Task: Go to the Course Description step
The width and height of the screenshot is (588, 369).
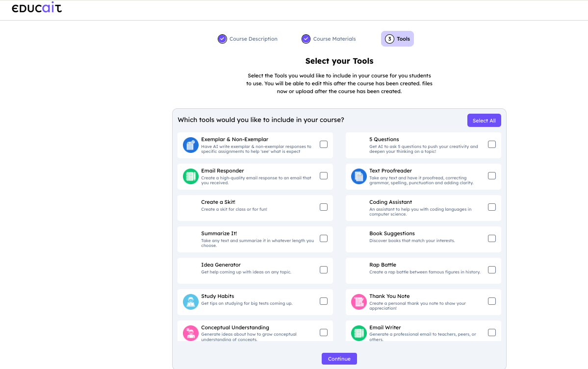Action: click(248, 39)
